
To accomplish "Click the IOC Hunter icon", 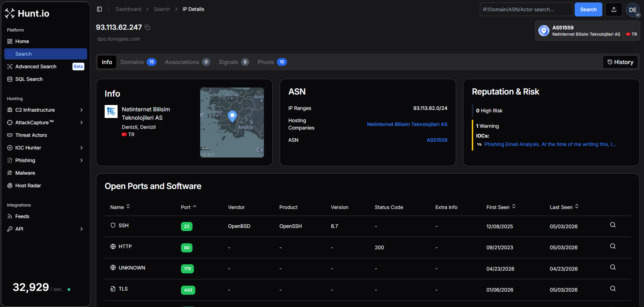I will click(10, 148).
